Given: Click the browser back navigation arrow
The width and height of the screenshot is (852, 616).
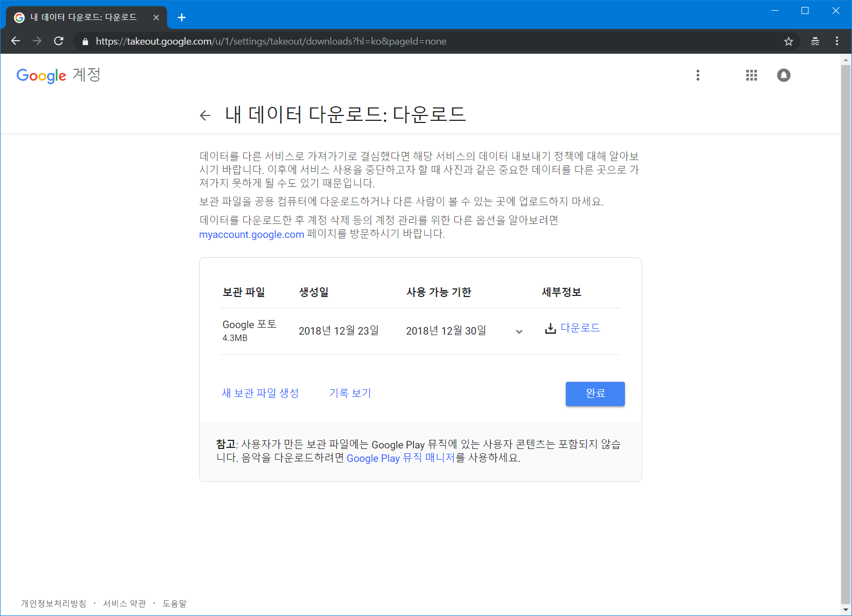Looking at the screenshot, I should [16, 41].
